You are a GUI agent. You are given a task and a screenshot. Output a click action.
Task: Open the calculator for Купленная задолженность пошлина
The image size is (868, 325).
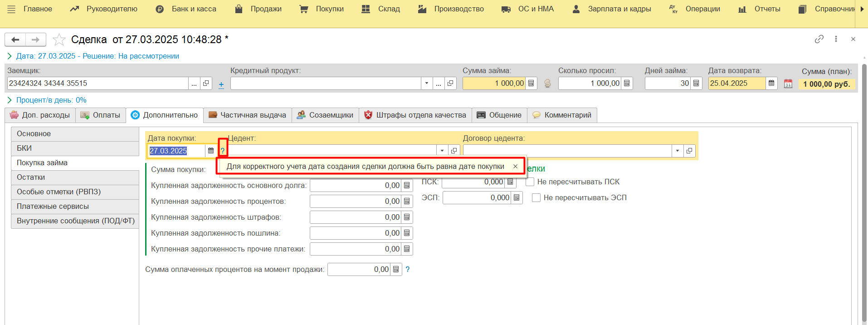[407, 233]
